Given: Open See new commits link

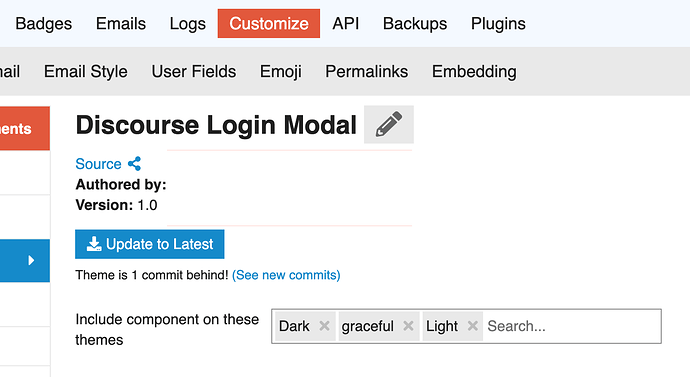Looking at the screenshot, I should (286, 275).
